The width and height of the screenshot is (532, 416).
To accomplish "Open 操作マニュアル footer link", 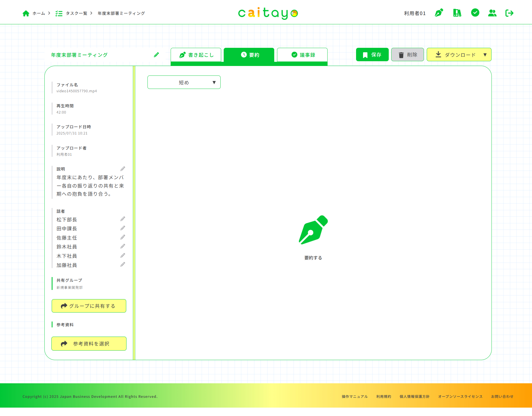I will click(354, 396).
